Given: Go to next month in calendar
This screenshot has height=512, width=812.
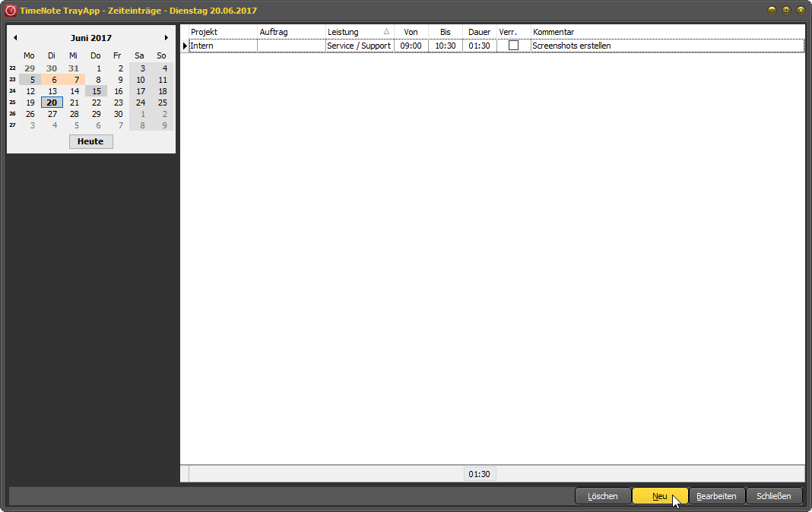Looking at the screenshot, I should [167, 38].
